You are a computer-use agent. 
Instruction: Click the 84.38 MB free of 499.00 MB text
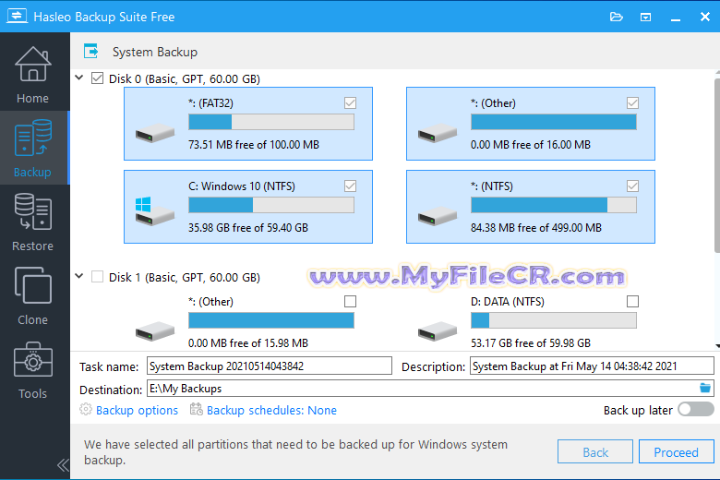[x=536, y=228]
